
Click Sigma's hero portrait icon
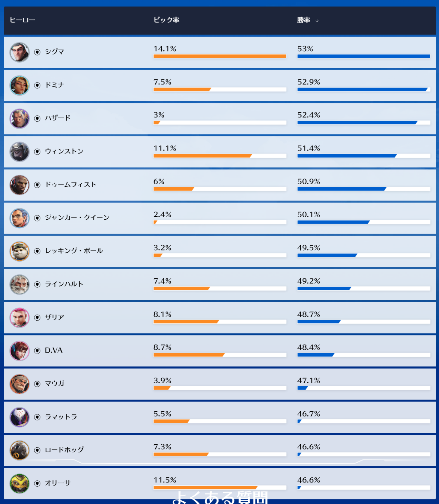click(x=19, y=52)
